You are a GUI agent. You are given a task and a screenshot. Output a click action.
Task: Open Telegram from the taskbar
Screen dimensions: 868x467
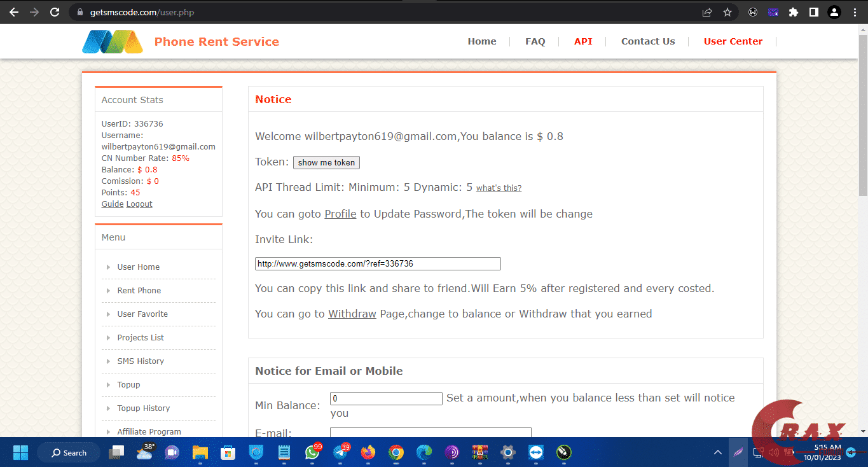340,452
